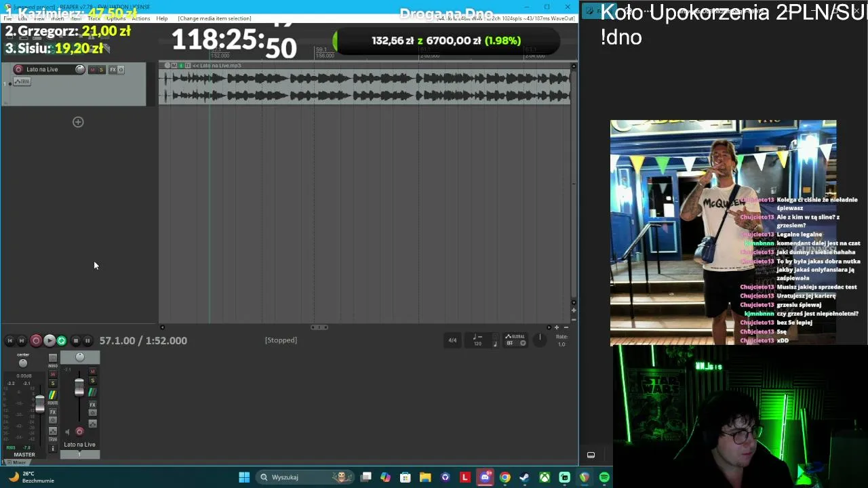Solo Lato na Live in mixer strip
Viewport: 868px width, 488px height.
(x=93, y=381)
